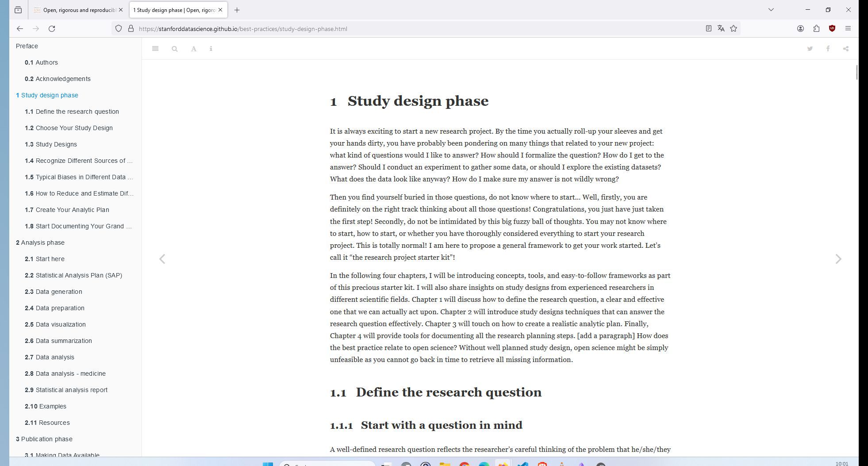The height and width of the screenshot is (466, 868).
Task: Open the share options icon
Action: tap(846, 49)
